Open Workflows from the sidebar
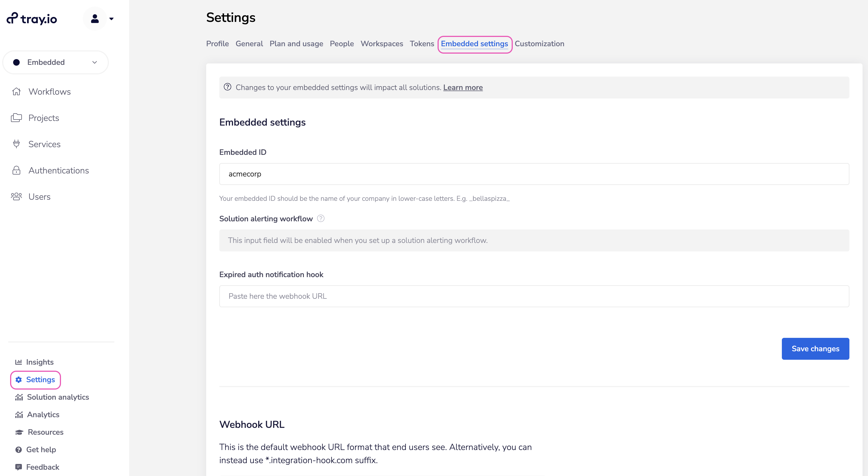The image size is (868, 476). point(49,92)
